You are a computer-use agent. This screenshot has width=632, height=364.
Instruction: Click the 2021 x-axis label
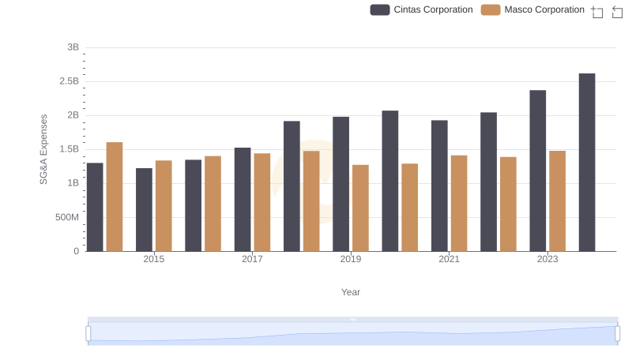pos(449,259)
